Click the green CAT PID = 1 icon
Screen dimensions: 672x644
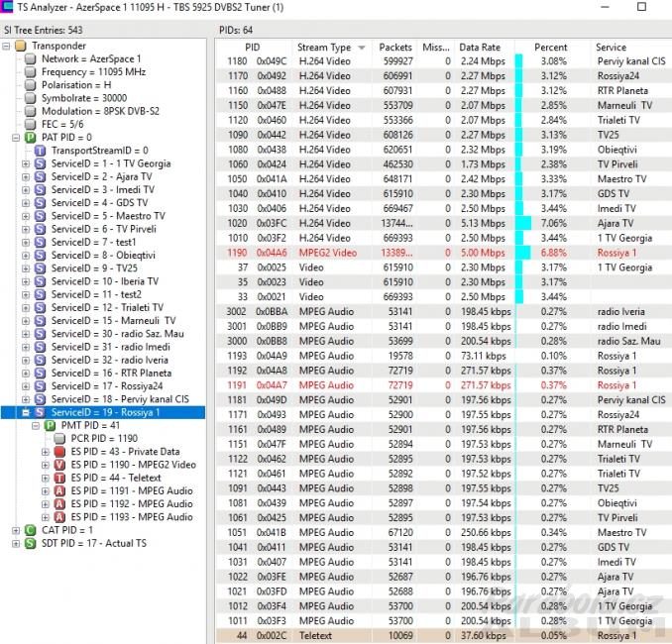30,530
